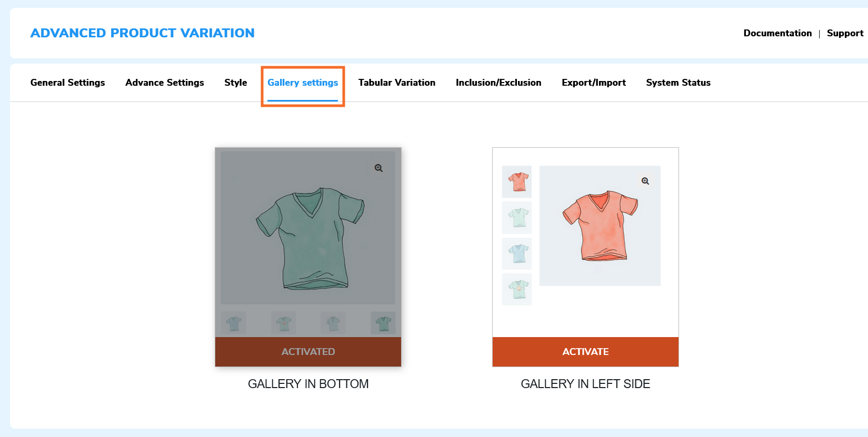Switch to the Advance Settings tab
This screenshot has width=868, height=437.
tap(165, 83)
